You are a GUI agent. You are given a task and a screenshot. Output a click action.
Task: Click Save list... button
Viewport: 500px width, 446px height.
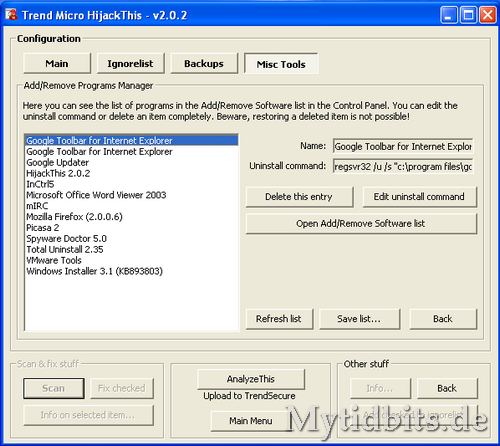pos(360,319)
